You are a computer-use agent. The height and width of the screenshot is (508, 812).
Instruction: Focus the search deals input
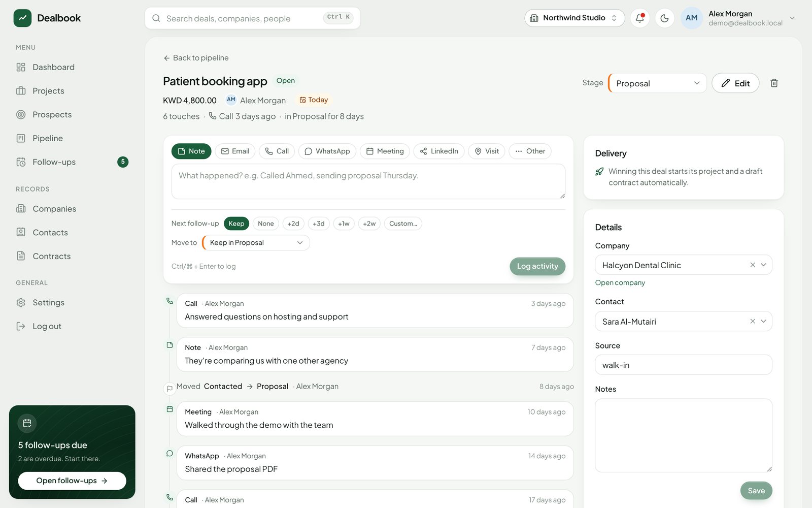point(253,18)
